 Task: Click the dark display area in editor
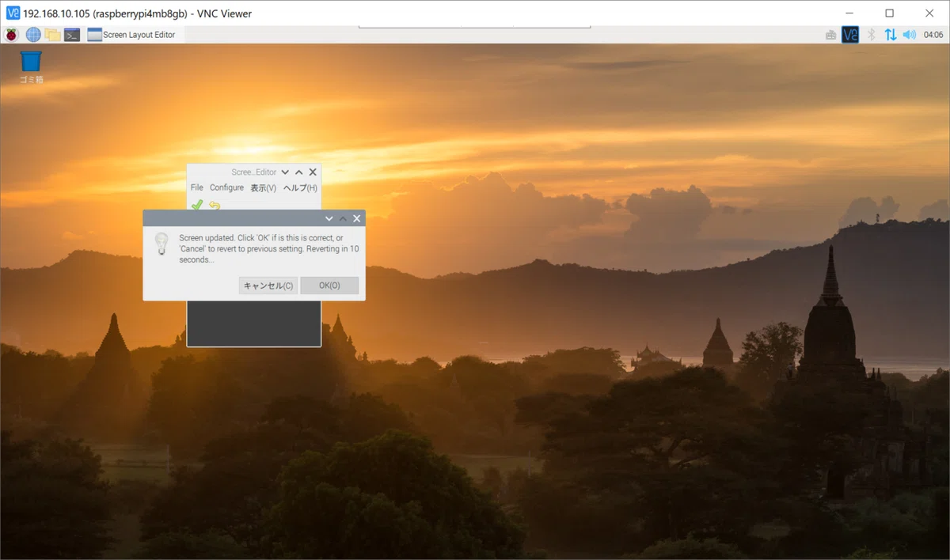click(x=253, y=323)
